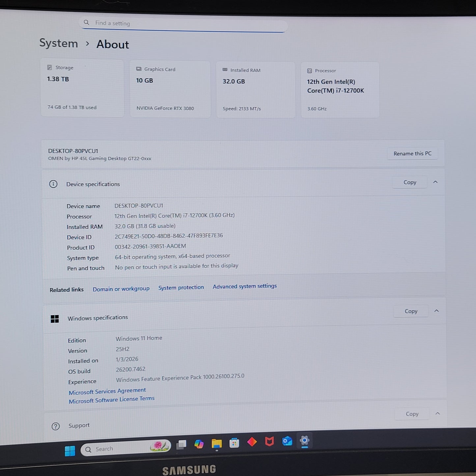Click the Speed: 2133 MT/s text
The image size is (476, 476).
point(241,109)
